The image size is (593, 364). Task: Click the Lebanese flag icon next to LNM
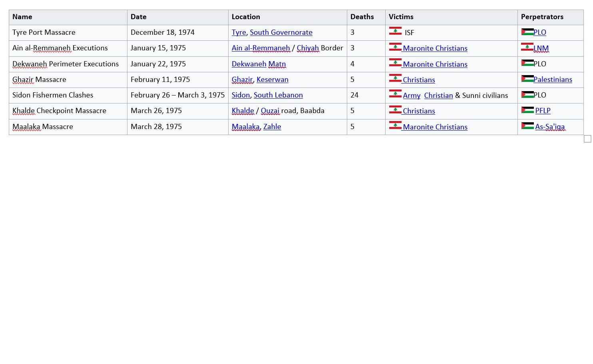(x=527, y=47)
